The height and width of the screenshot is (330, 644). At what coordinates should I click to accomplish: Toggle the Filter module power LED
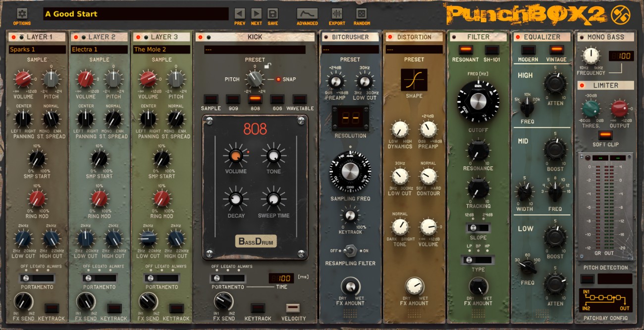(x=454, y=37)
